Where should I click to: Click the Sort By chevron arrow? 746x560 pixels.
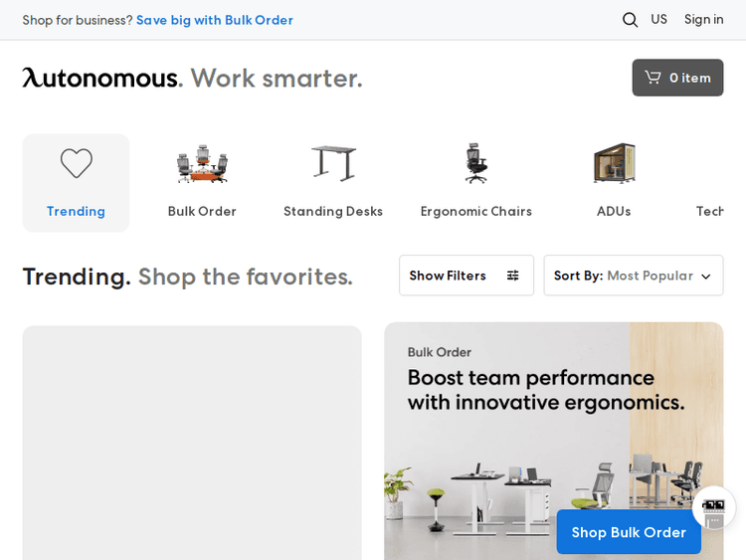[706, 277]
